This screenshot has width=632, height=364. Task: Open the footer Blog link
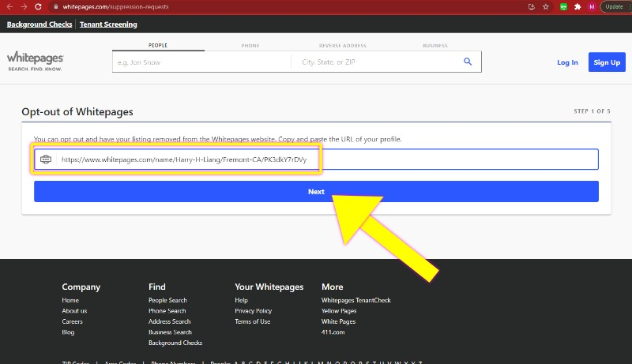click(x=68, y=332)
